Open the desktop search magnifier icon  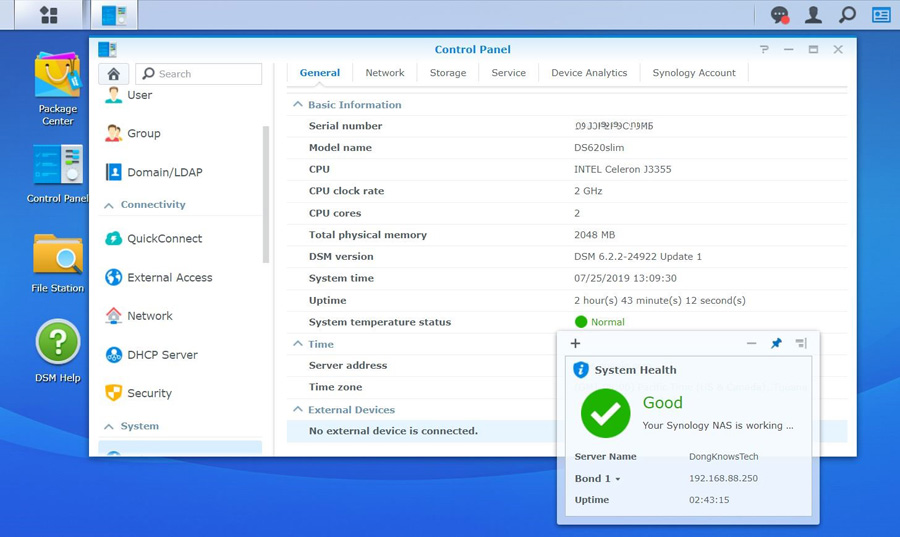(847, 15)
